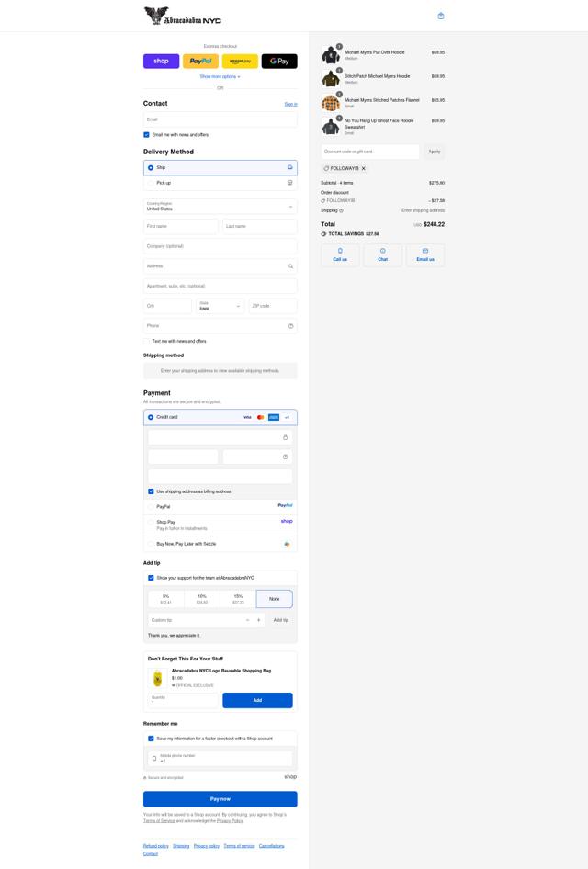Click the Add tip button
This screenshot has width=588, height=869.
pos(281,620)
